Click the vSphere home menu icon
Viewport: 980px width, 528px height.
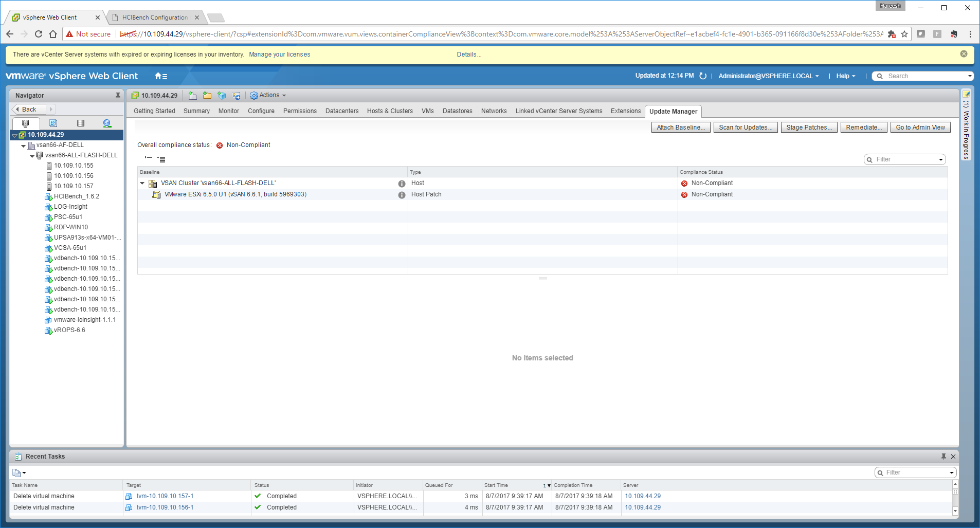[160, 76]
